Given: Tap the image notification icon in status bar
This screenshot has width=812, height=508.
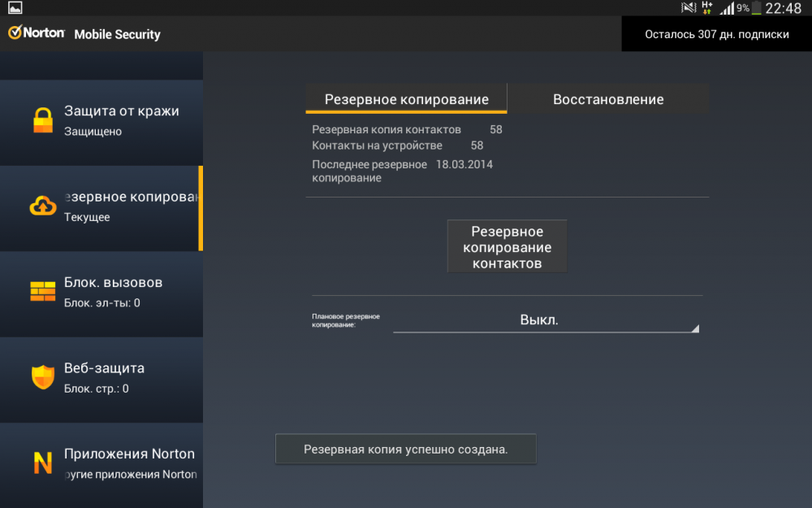Looking at the screenshot, I should tap(15, 8).
